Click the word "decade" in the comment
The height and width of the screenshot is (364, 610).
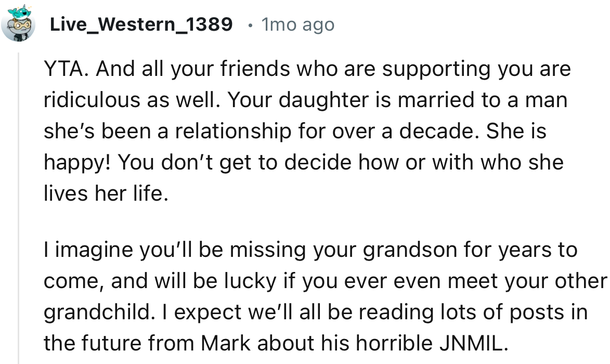click(x=438, y=132)
